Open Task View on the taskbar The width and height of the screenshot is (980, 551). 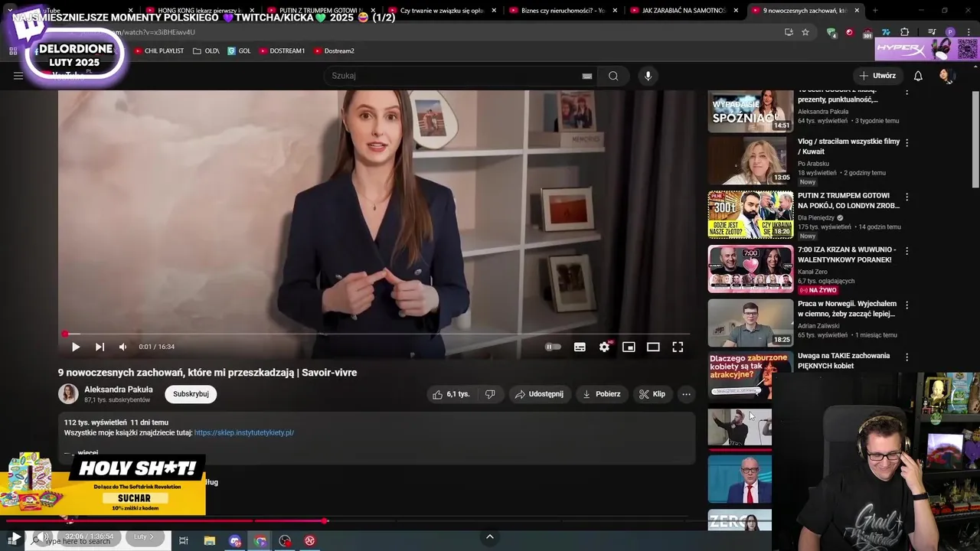(x=184, y=540)
